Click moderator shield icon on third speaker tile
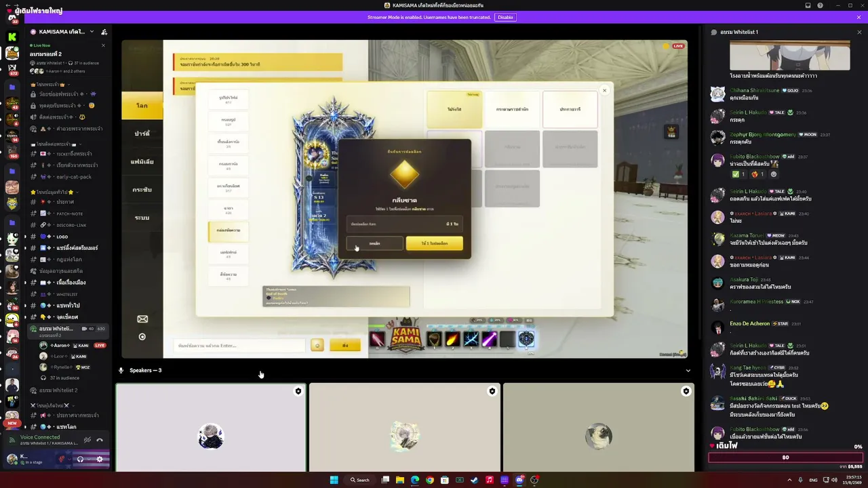 tap(686, 391)
